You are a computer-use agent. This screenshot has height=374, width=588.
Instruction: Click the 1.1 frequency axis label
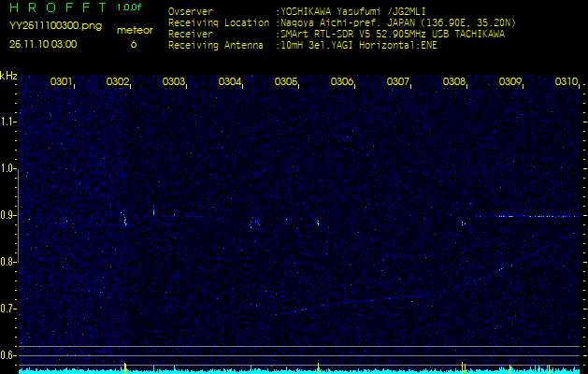[x=8, y=122]
